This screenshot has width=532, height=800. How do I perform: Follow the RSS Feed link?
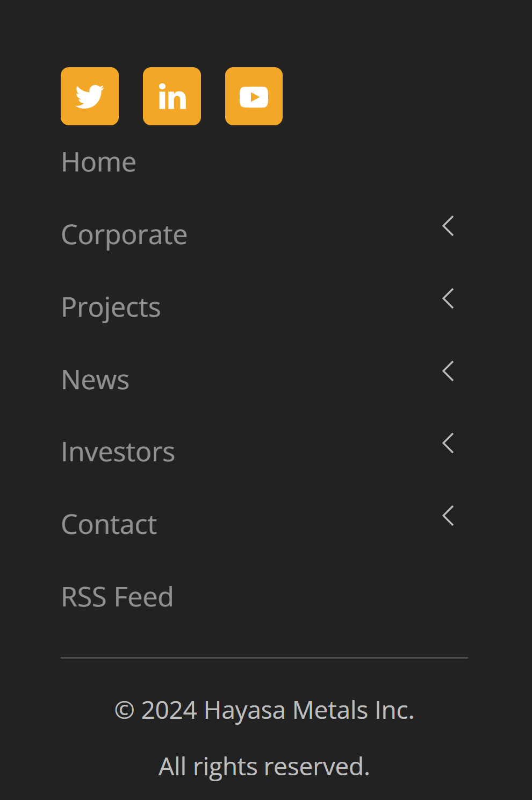[x=117, y=597]
